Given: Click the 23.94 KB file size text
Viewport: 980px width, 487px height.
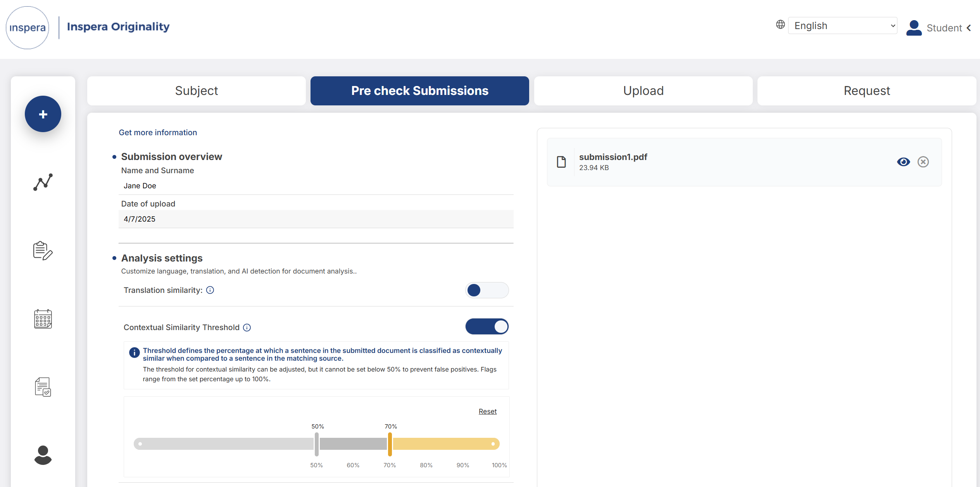Looking at the screenshot, I should point(594,168).
